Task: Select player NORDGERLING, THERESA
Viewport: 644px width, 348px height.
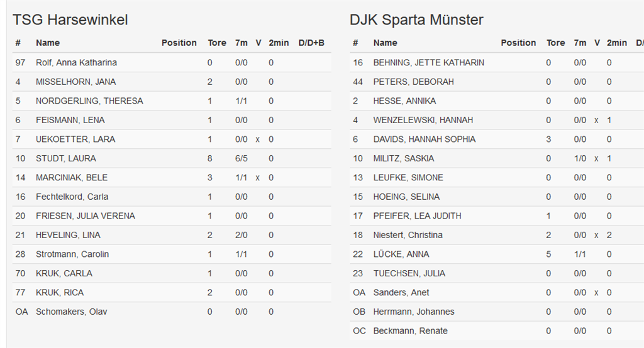Action: [x=89, y=101]
